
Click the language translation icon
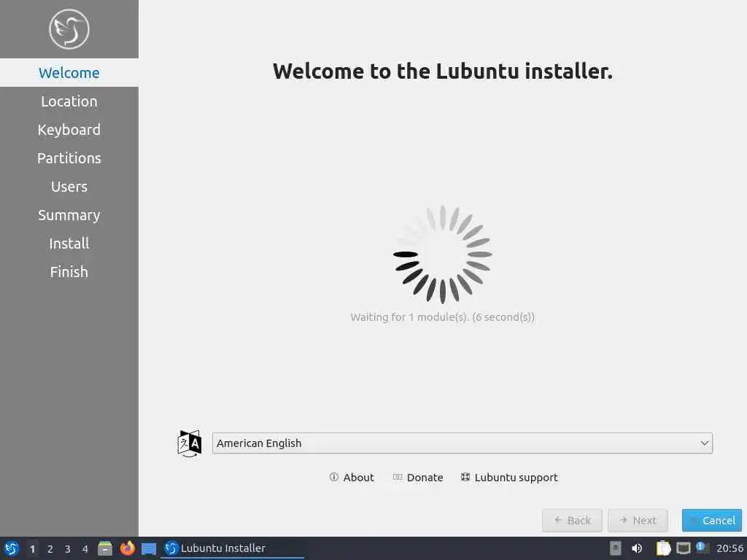click(190, 443)
